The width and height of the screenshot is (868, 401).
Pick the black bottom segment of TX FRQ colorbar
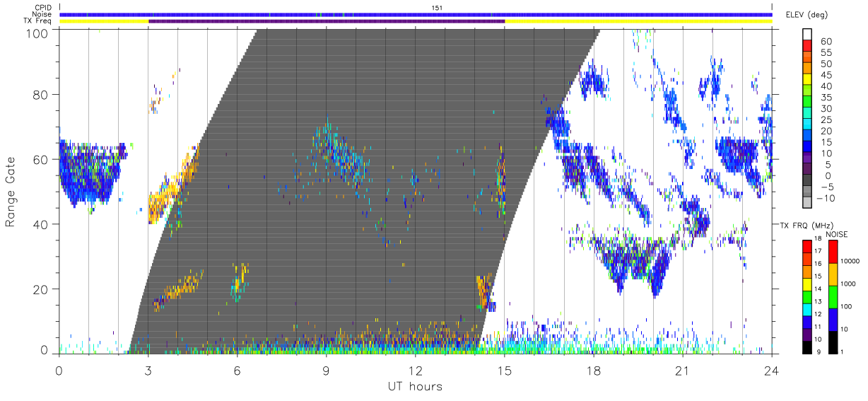(x=807, y=347)
